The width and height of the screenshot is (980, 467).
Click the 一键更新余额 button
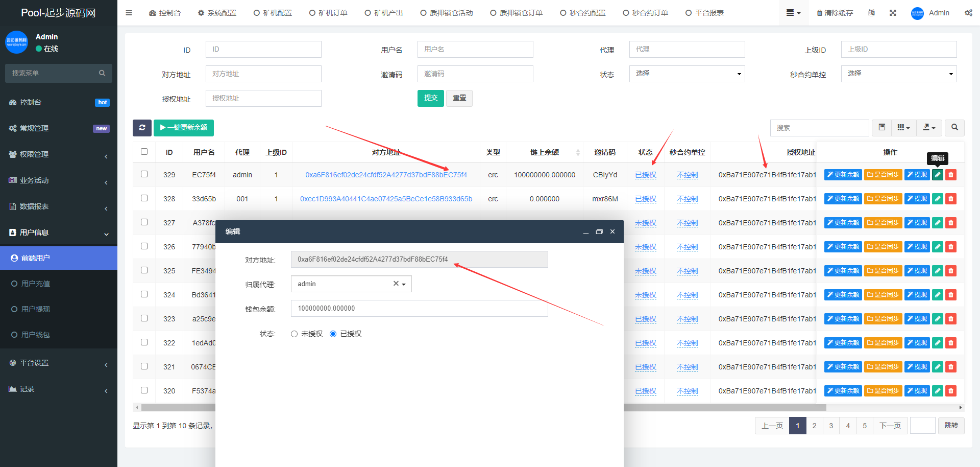pyautogui.click(x=184, y=128)
